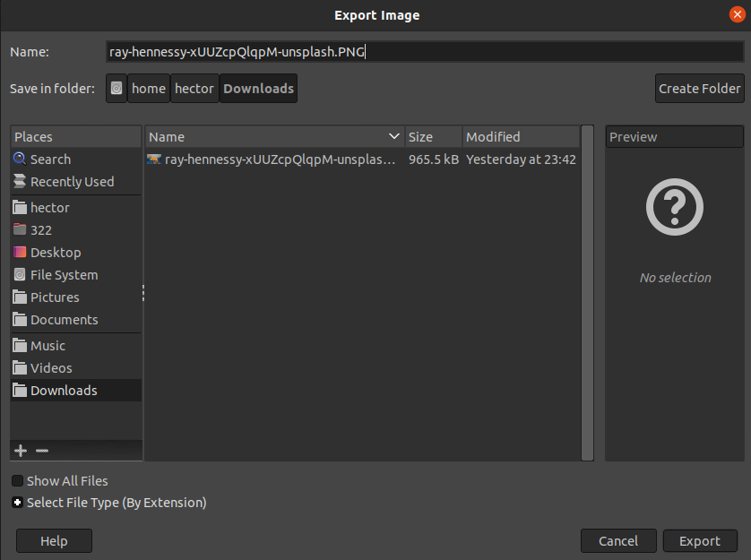Click the Recently Used icon in Places

click(20, 182)
